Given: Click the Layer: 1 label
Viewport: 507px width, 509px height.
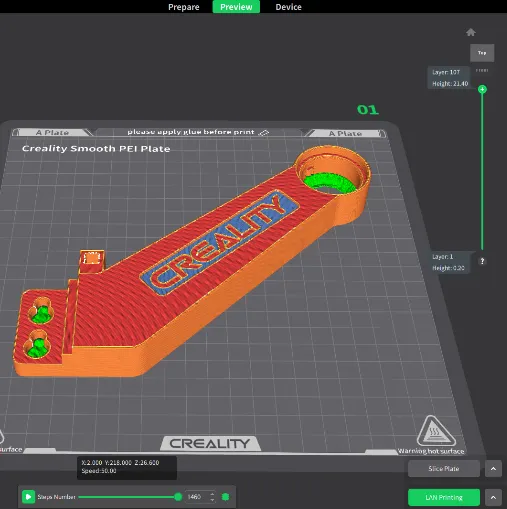Looking at the screenshot, I should tap(443, 257).
